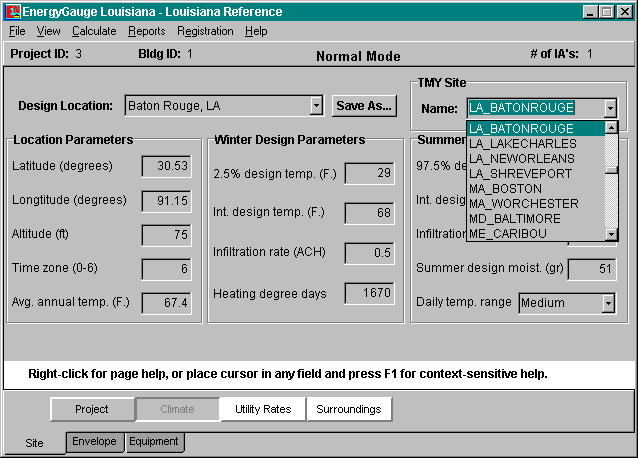Click the Avg. annual temp field 67.4

(x=166, y=303)
